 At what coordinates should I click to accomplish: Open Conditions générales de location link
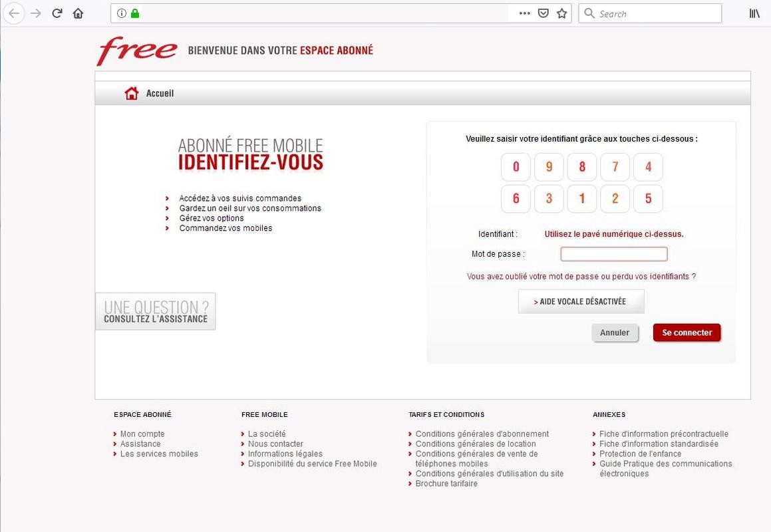pyautogui.click(x=476, y=444)
